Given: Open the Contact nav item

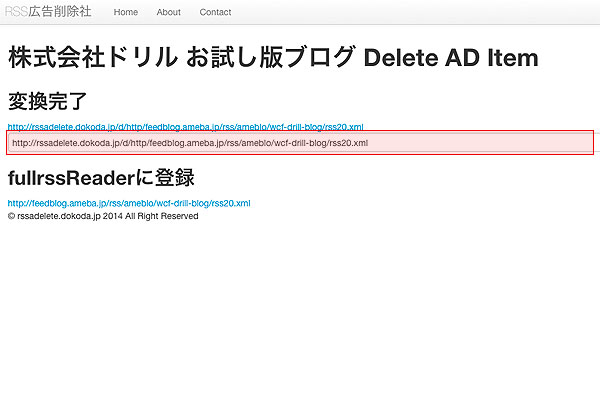Looking at the screenshot, I should click(x=215, y=12).
